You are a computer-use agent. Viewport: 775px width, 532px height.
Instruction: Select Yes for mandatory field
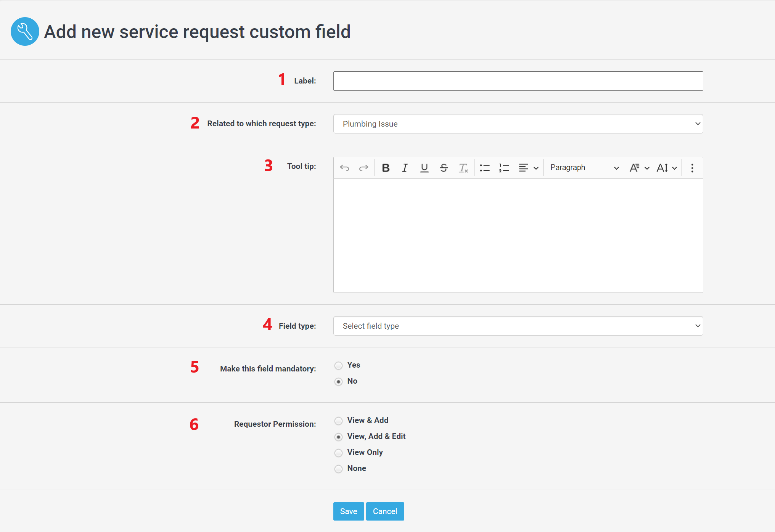pos(338,366)
